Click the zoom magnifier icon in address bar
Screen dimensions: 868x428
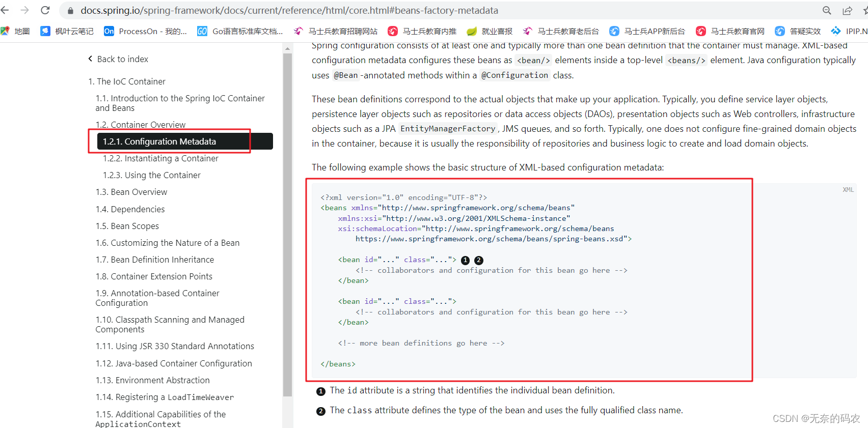click(x=827, y=11)
